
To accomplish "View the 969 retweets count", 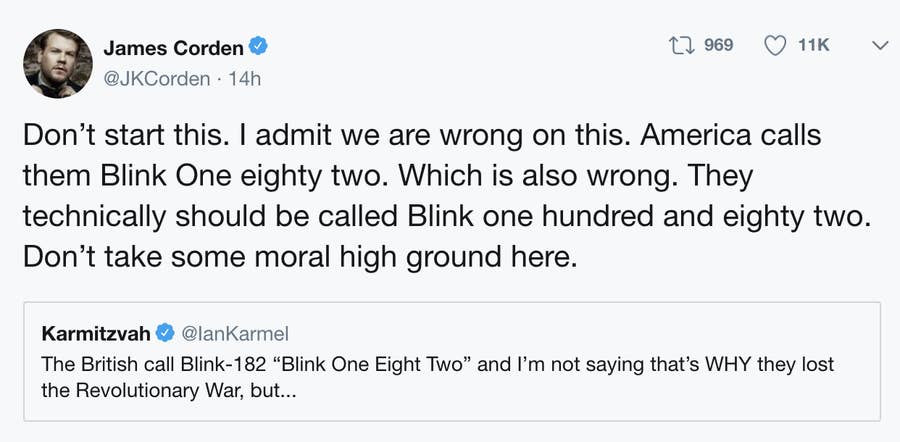I will click(x=718, y=45).
